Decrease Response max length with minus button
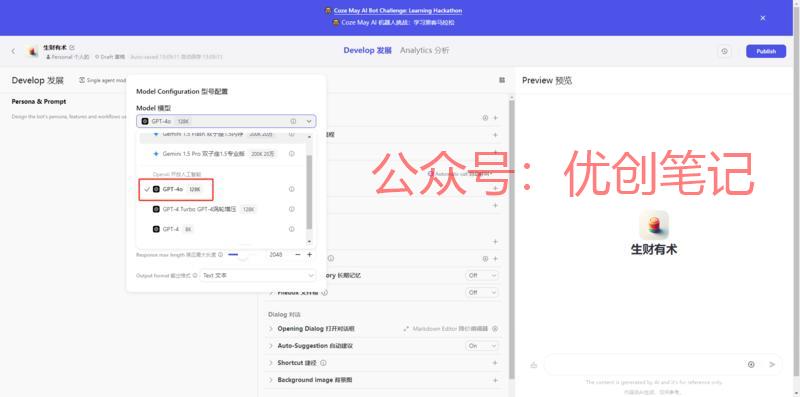 pos(298,254)
